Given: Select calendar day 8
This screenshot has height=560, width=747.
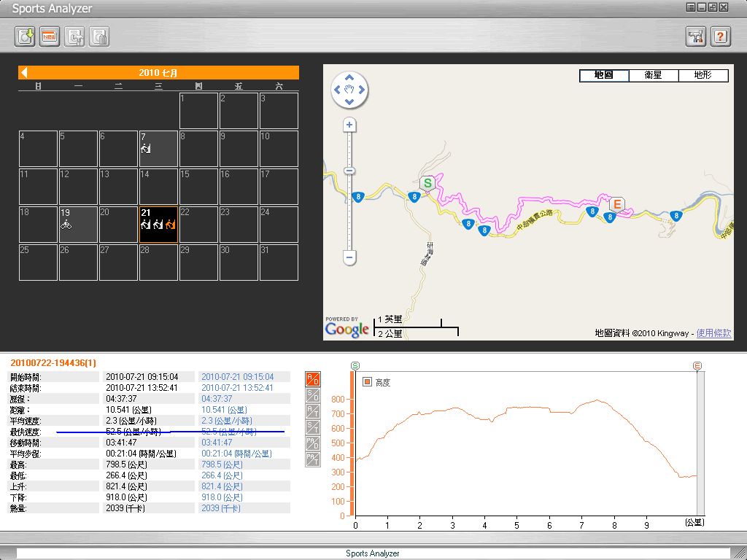Looking at the screenshot, I should (x=198, y=149).
